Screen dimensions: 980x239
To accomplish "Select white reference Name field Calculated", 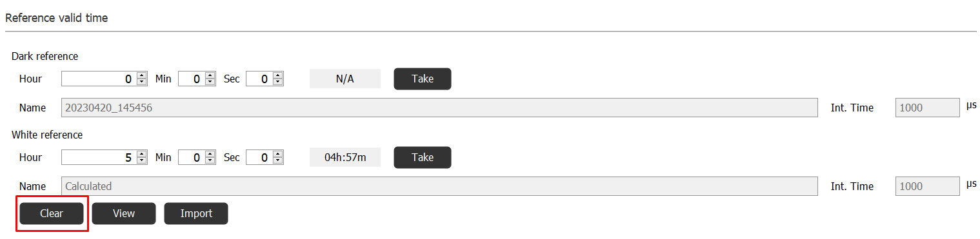I will click(x=439, y=186).
